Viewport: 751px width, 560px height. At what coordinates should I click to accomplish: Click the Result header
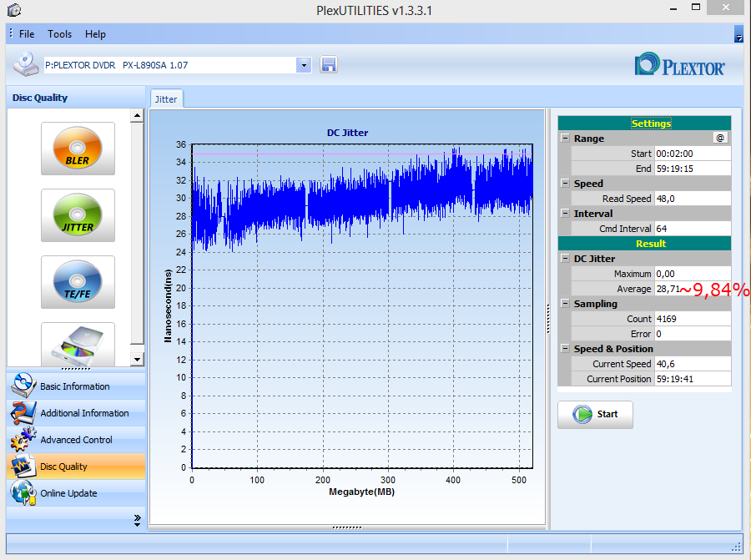tap(645, 244)
